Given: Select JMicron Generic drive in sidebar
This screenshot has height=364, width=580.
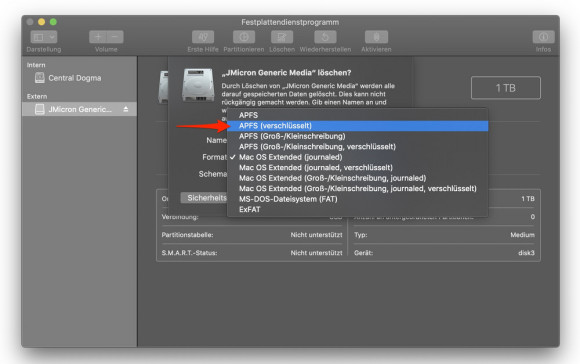Looking at the screenshot, I should tap(79, 109).
